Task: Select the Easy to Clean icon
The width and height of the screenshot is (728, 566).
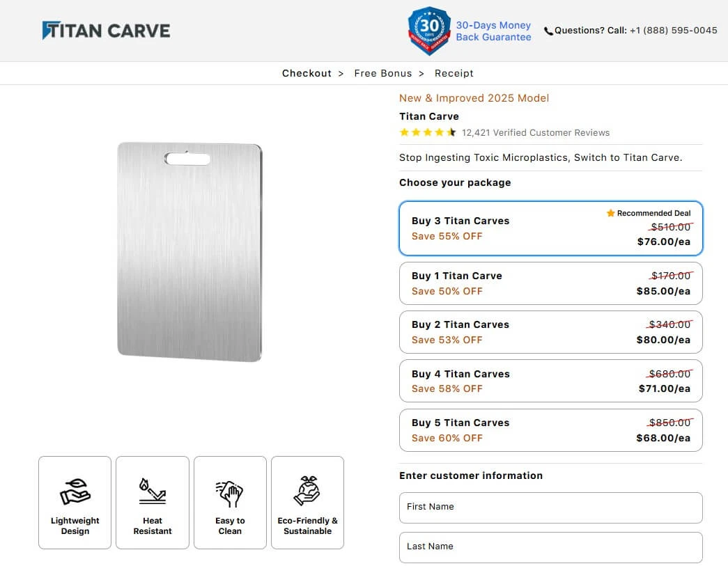Action: 230,491
